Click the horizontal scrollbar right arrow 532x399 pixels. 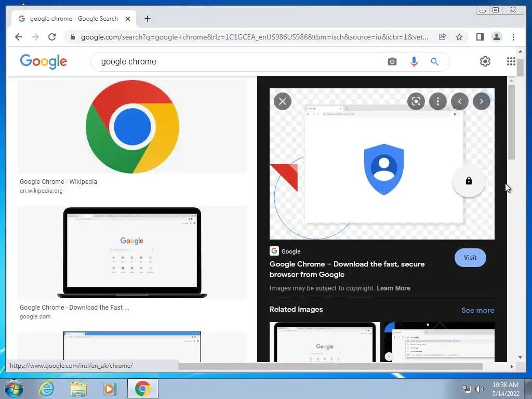[x=511, y=366]
